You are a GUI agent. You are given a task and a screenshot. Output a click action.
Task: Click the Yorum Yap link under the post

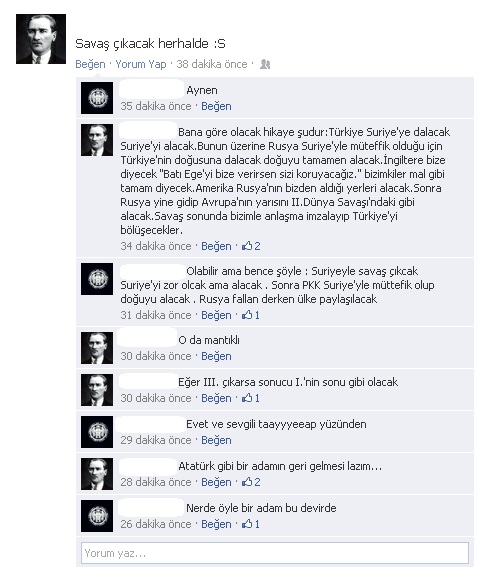[141, 64]
